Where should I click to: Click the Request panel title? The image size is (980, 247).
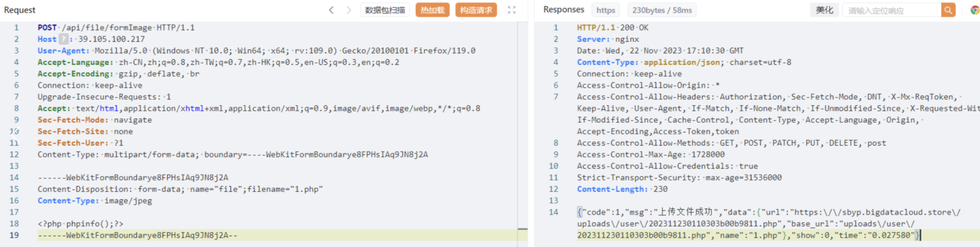pyautogui.click(x=19, y=10)
